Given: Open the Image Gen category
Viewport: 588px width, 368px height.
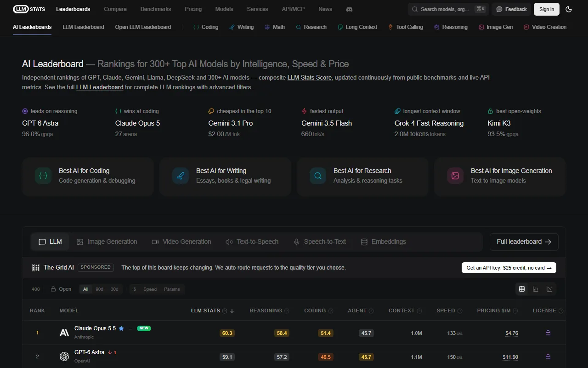Looking at the screenshot, I should tap(496, 27).
